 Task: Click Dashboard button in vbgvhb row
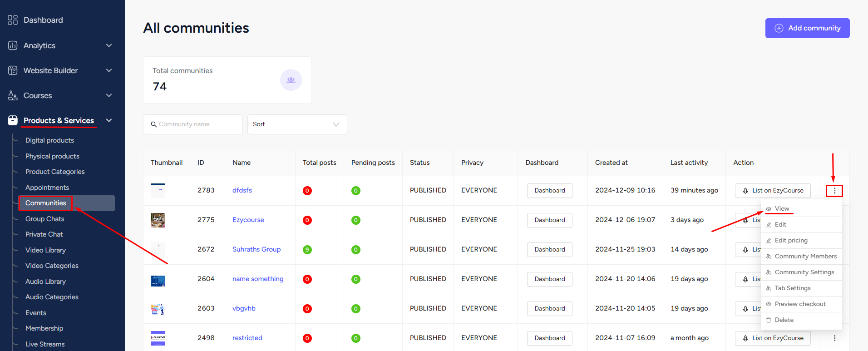550,309
